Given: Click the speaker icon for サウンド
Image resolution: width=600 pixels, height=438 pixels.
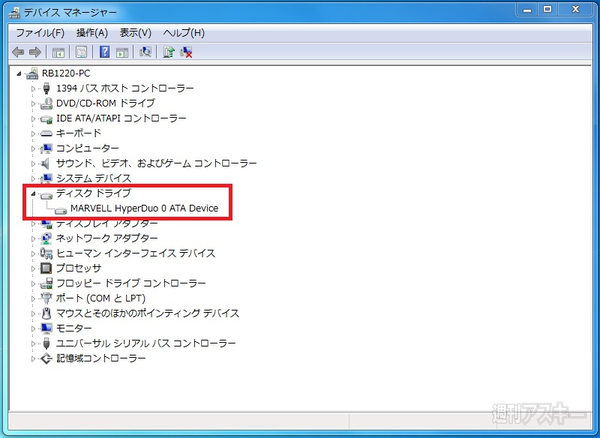Looking at the screenshot, I should tap(46, 163).
